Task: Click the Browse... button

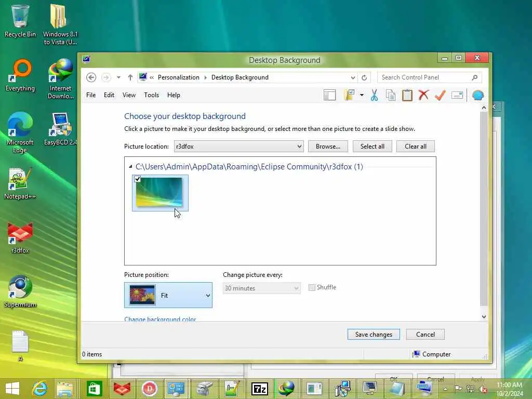Action: pos(328,146)
